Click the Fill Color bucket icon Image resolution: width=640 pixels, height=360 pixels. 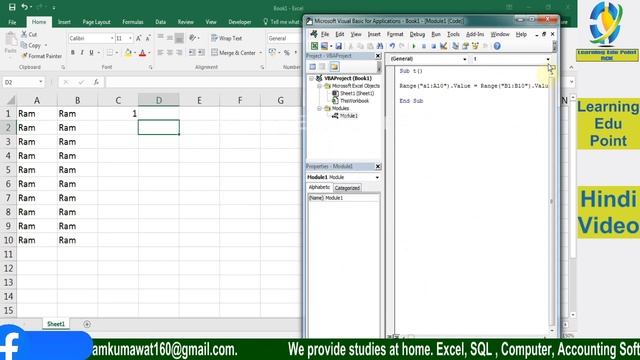coord(128,53)
